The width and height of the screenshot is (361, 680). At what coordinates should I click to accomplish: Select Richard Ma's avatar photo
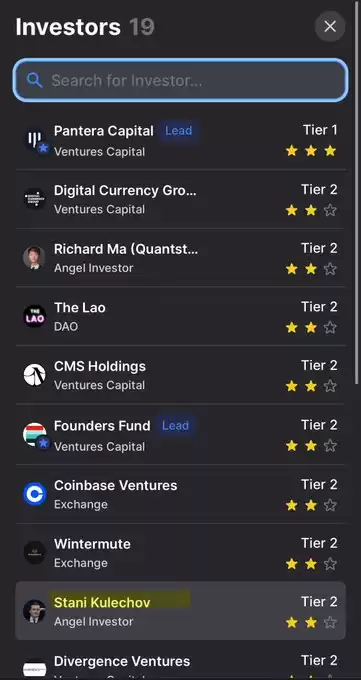(35, 258)
